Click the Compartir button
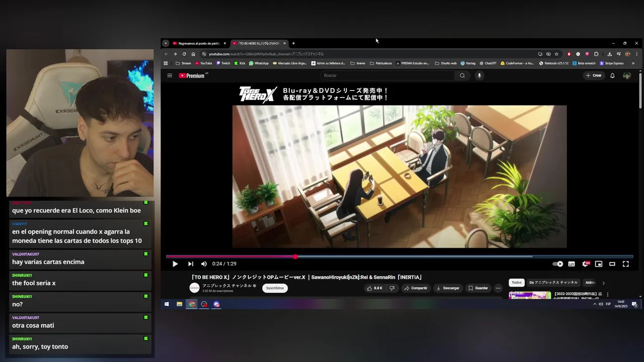The height and width of the screenshot is (362, 644). 416,288
